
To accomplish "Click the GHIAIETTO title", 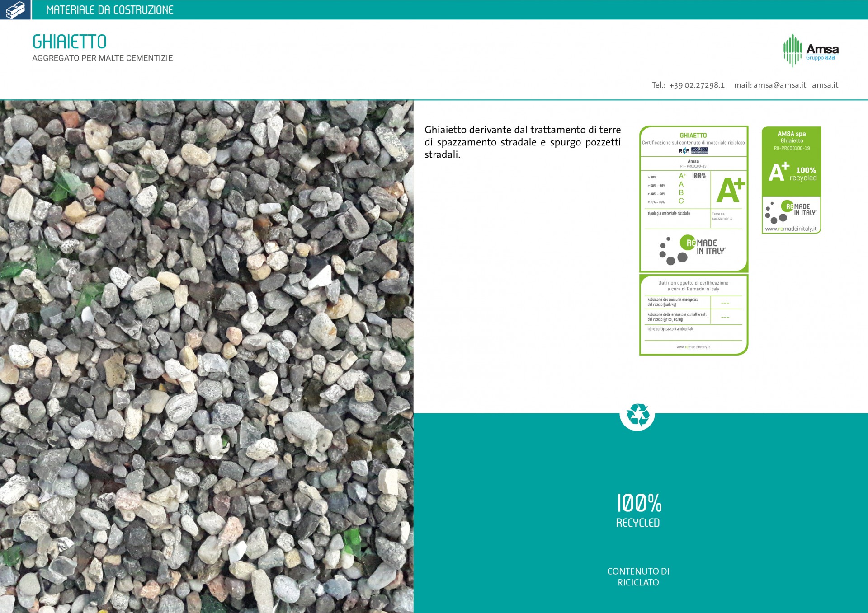I will (x=70, y=42).
